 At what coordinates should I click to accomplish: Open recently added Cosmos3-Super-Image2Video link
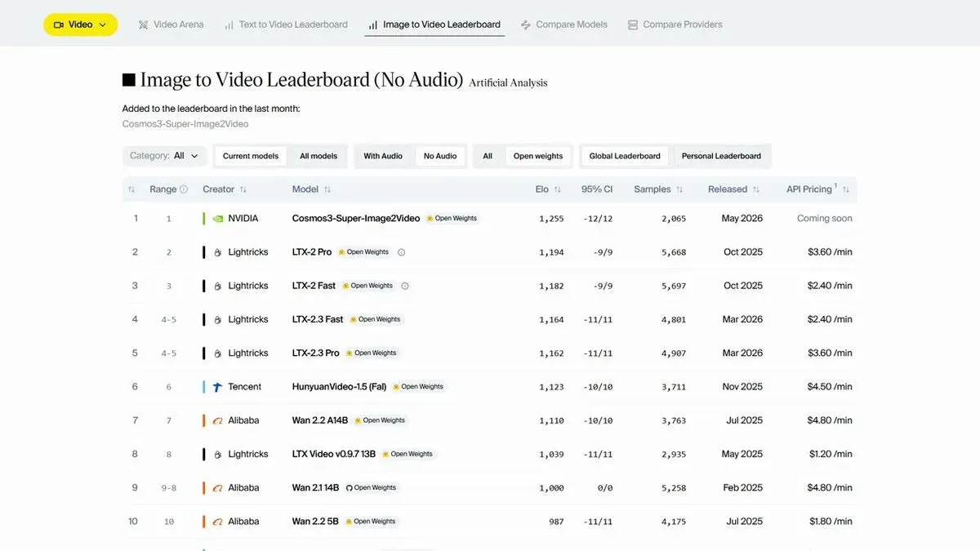pos(185,124)
